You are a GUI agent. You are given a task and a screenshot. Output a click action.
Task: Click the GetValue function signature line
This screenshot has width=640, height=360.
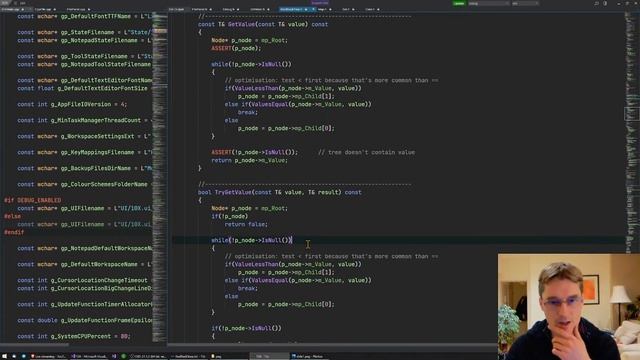click(263, 24)
